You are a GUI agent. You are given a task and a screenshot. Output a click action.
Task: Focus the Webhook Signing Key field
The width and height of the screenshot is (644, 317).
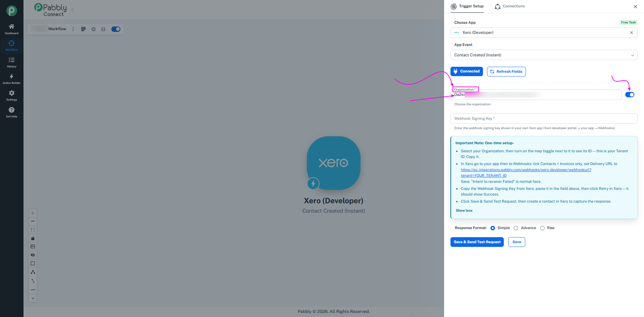[544, 118]
